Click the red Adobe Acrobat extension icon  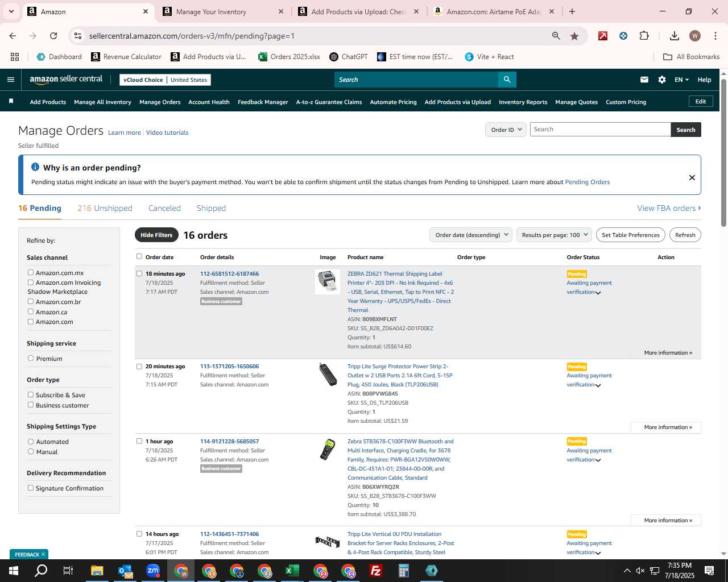(603, 36)
